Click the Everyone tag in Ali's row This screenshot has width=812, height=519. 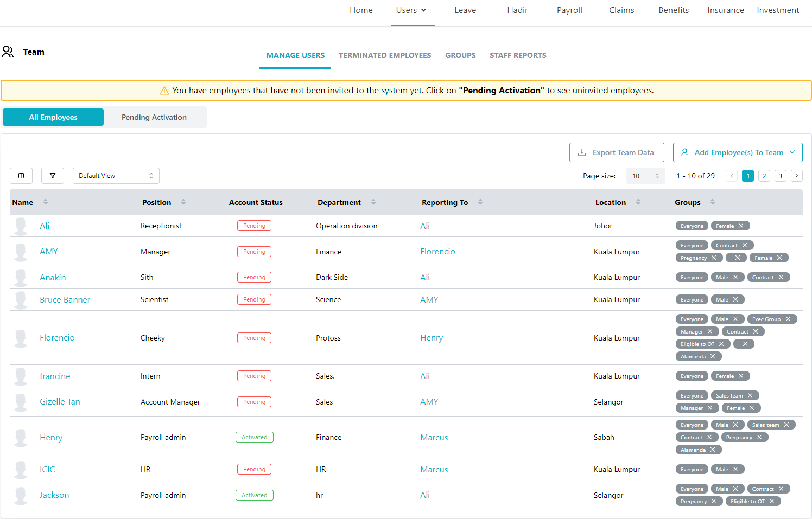(x=692, y=226)
